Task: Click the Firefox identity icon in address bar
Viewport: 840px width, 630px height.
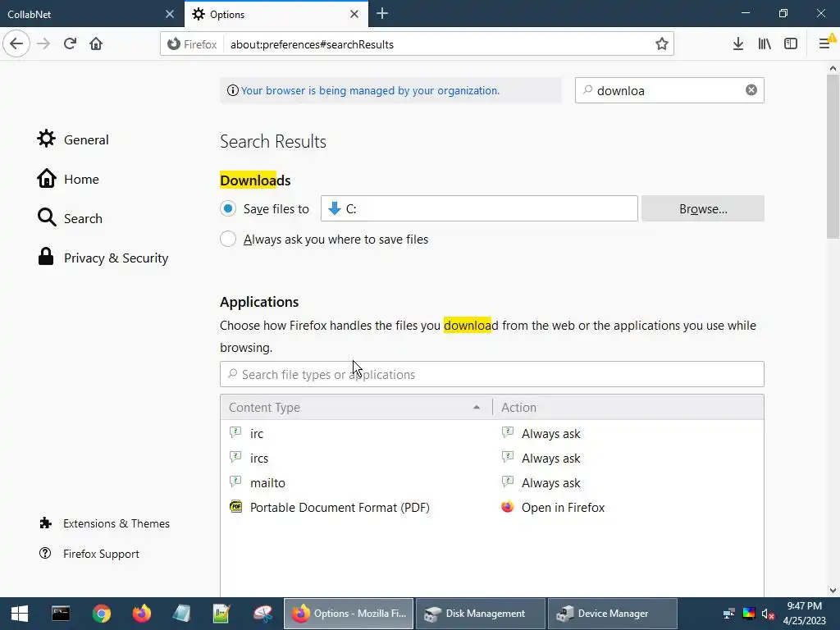Action: (x=174, y=44)
